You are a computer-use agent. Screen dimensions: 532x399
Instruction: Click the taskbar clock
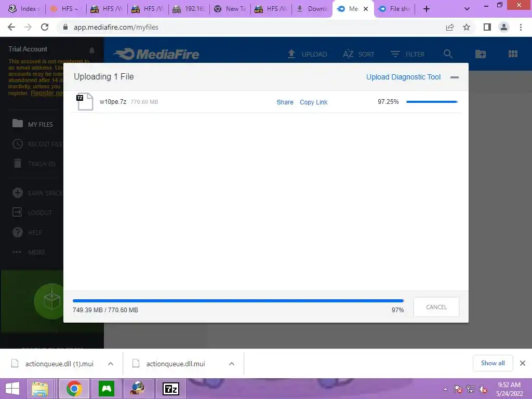[509, 389]
